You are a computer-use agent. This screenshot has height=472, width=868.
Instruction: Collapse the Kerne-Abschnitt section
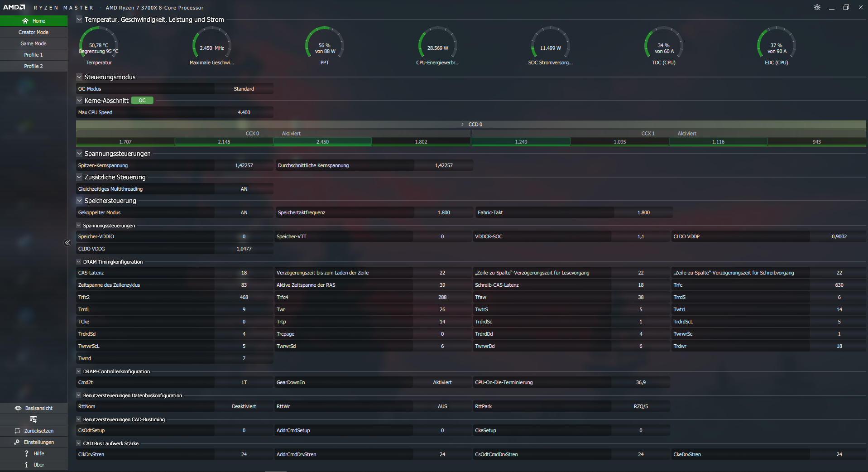[x=79, y=101]
